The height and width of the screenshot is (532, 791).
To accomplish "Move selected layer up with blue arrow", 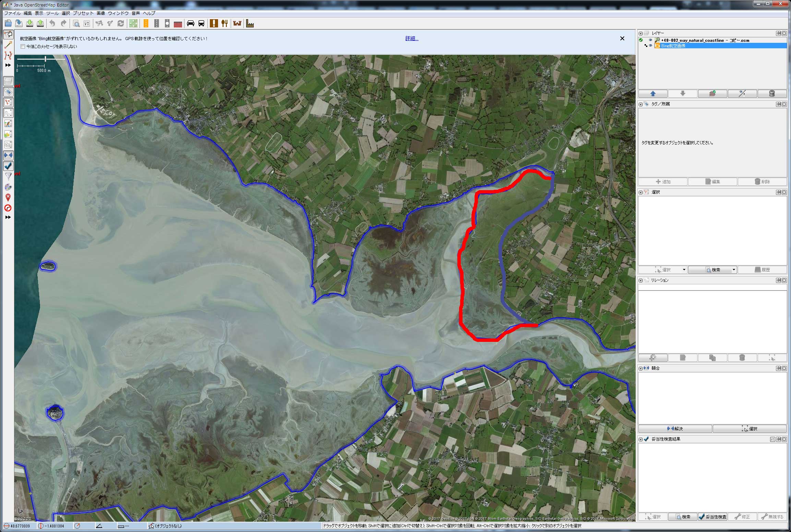I will coord(652,94).
